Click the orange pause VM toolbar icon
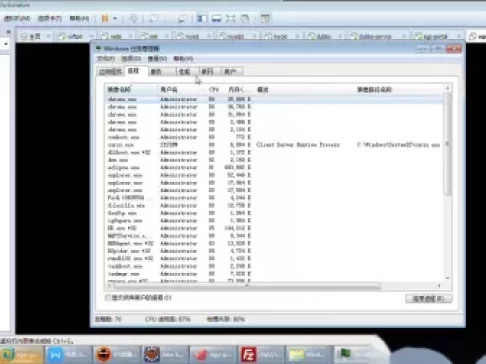Viewport: 486px width, 364px height. (x=105, y=18)
